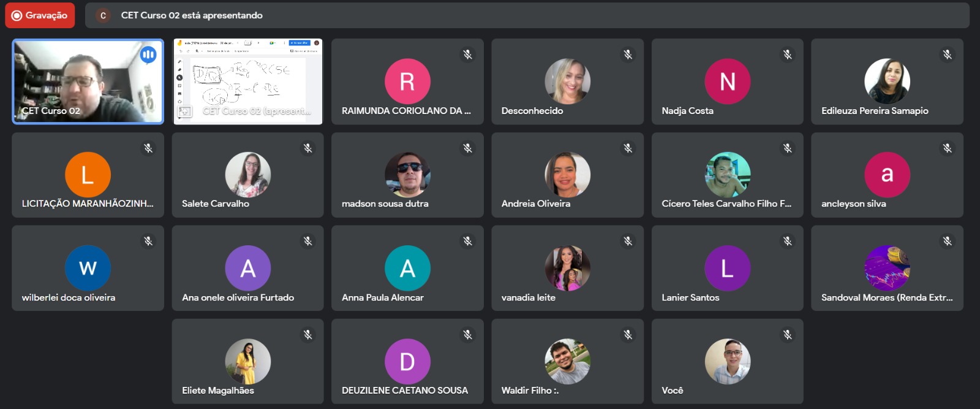980x409 pixels.
Task: Click muted mic icon on Salete Carvalho tile
Action: click(x=308, y=148)
